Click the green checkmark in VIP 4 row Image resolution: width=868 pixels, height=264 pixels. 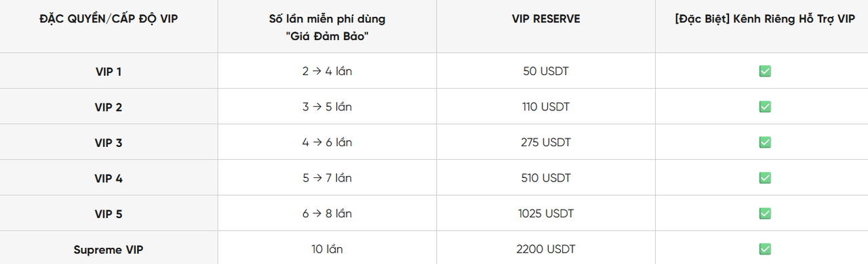[765, 178]
